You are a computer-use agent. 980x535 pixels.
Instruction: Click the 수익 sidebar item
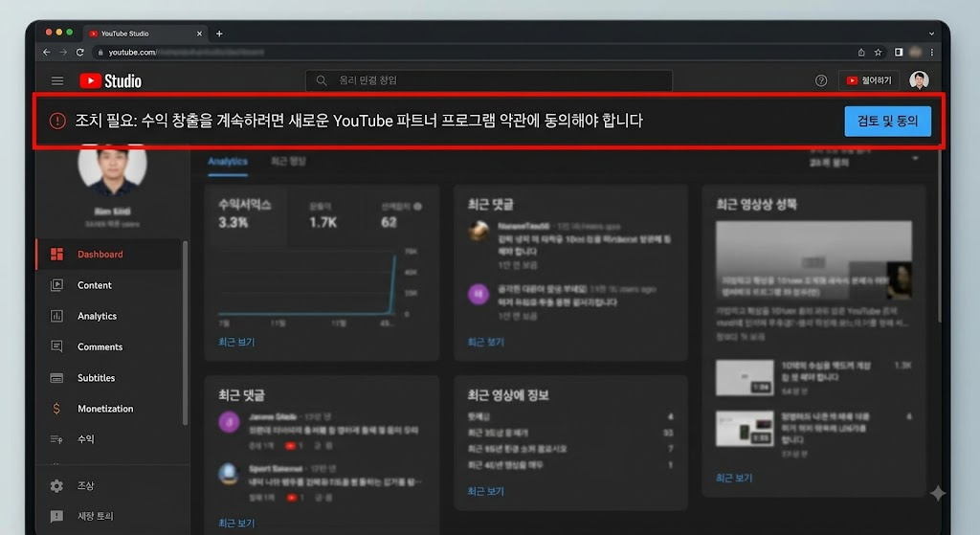(109, 439)
